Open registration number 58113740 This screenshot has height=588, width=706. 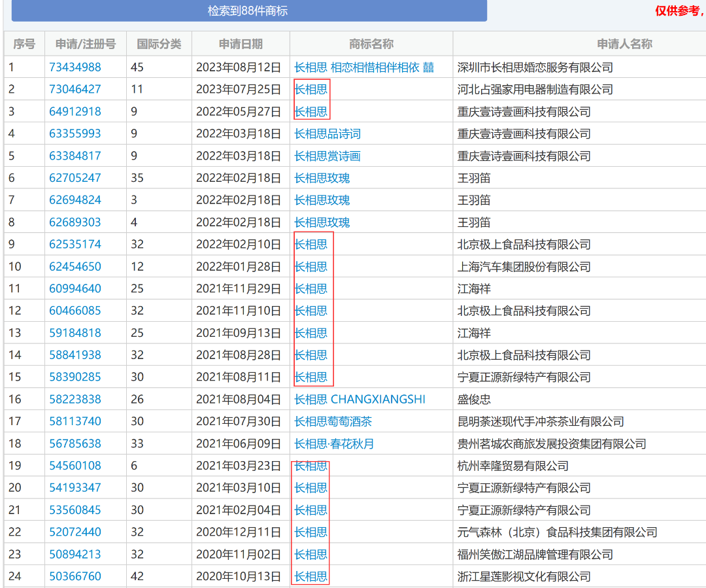pyautogui.click(x=75, y=421)
